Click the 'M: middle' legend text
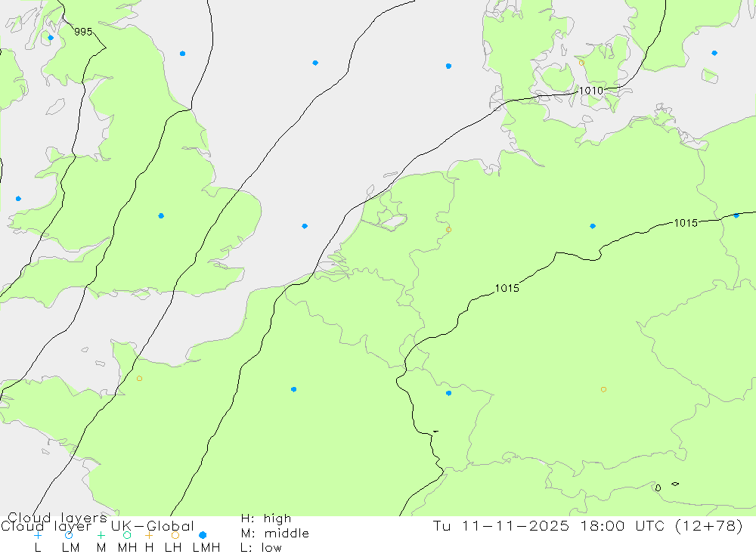Image resolution: width=756 pixels, height=554 pixels. coord(275,534)
